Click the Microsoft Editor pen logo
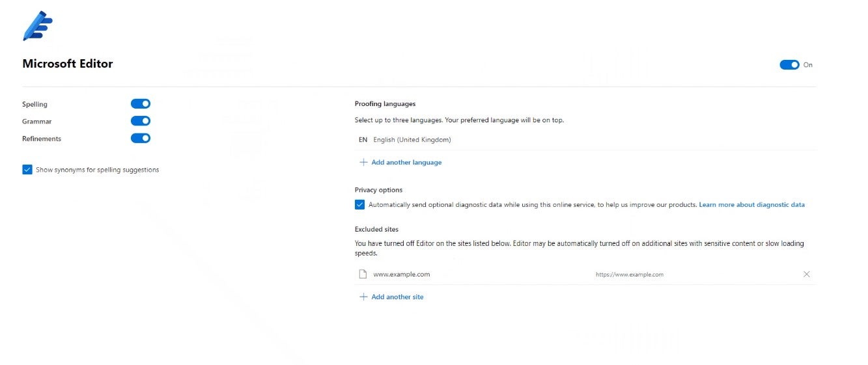Image resolution: width=868 pixels, height=365 pixels. point(37,26)
